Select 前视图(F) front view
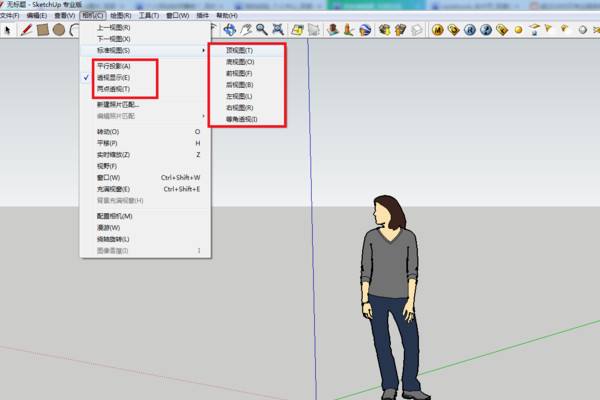 point(239,73)
